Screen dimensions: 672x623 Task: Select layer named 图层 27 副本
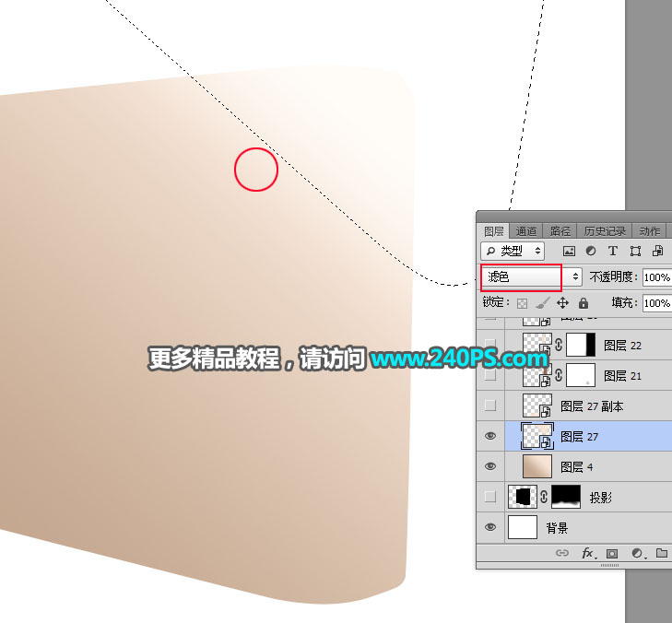tap(592, 406)
